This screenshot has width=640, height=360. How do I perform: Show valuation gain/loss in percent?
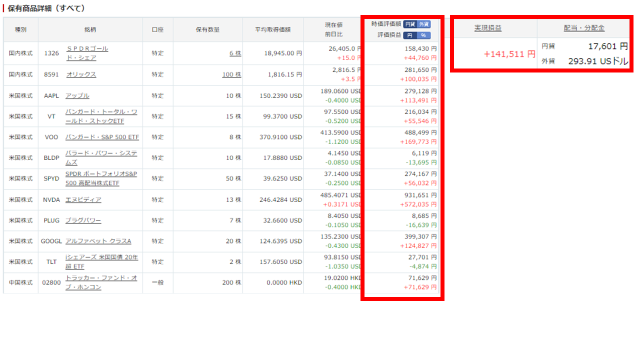(x=423, y=36)
